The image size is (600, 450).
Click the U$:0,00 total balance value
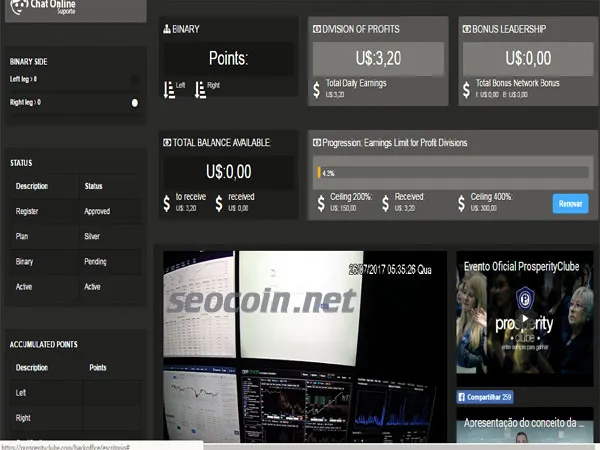pyautogui.click(x=228, y=172)
